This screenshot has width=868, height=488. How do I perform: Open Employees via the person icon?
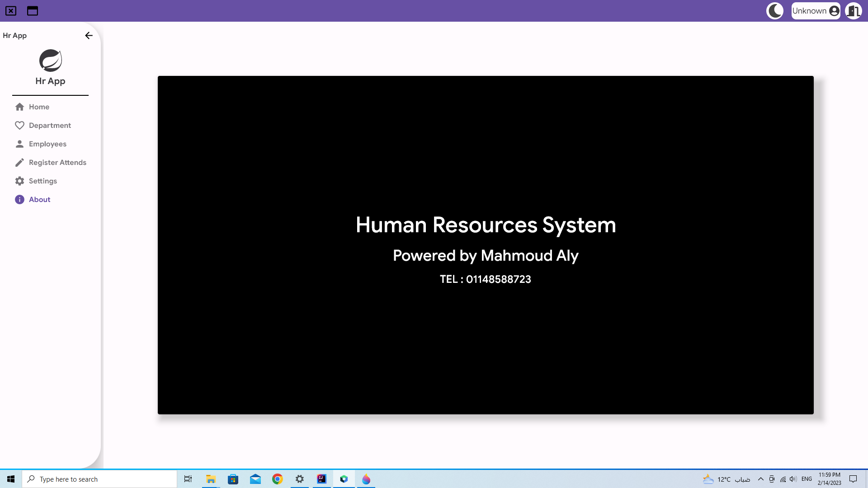[x=20, y=144]
